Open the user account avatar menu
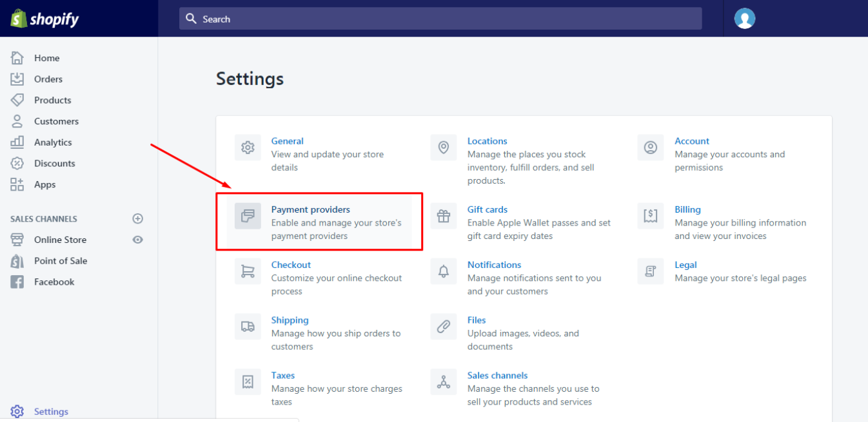 pyautogui.click(x=745, y=19)
